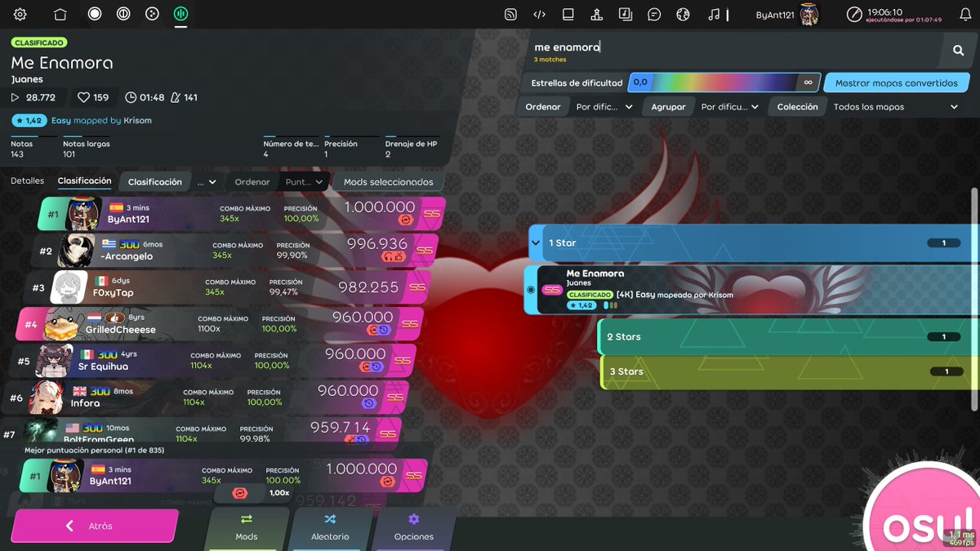Image resolution: width=980 pixels, height=551 pixels.
Task: Open the wiki book icon
Action: (x=568, y=14)
